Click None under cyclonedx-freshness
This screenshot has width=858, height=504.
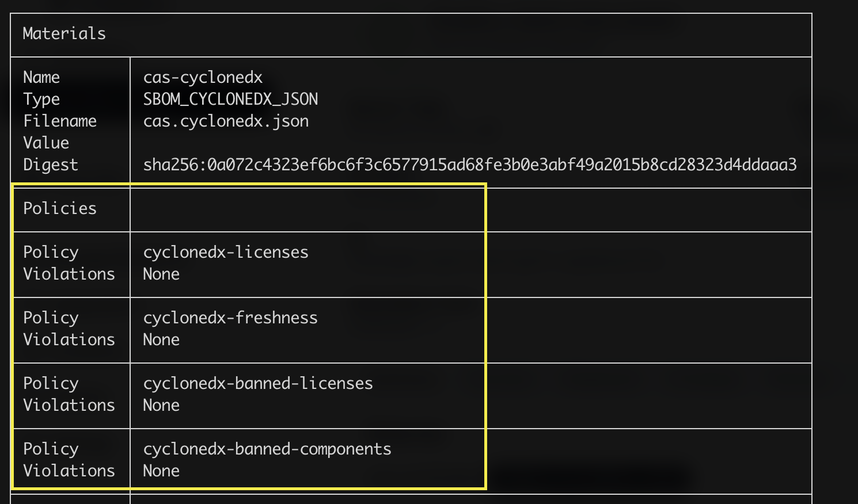pos(161,339)
